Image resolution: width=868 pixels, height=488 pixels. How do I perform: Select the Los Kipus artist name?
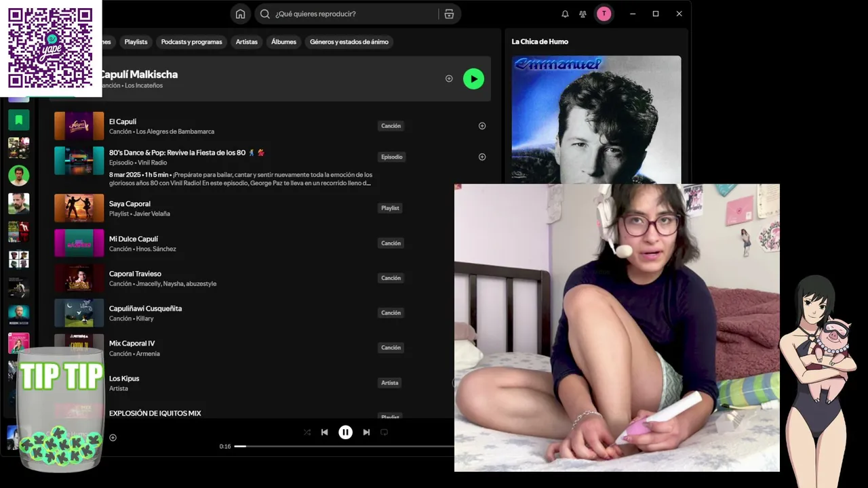(124, 378)
